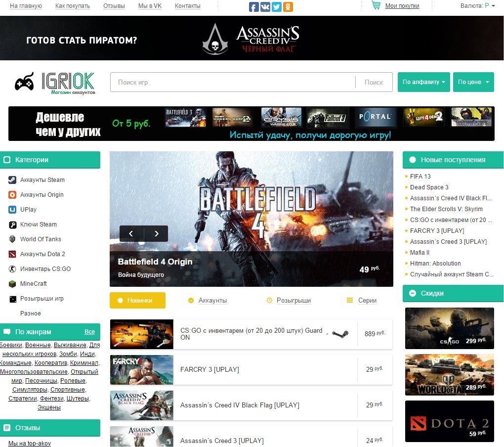The height and width of the screenshot is (447, 504).
Task: Click the Поиск игр search field
Action: point(233,82)
